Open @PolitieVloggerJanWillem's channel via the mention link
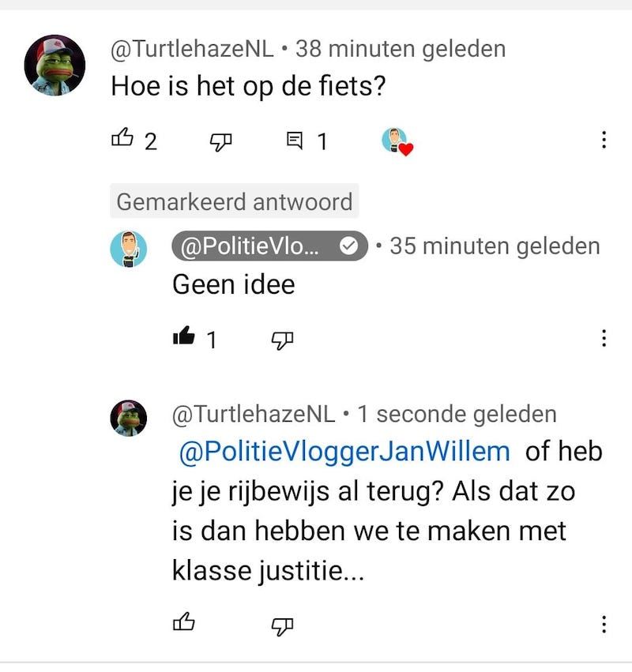Image resolution: width=632 pixels, height=672 pixels. 338,450
